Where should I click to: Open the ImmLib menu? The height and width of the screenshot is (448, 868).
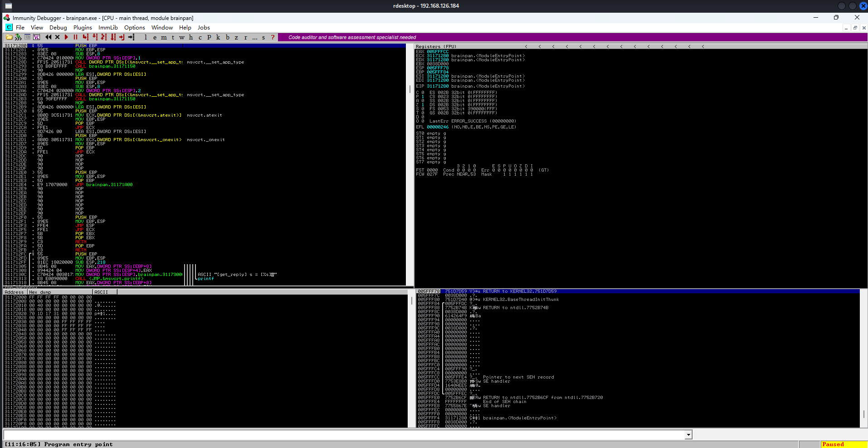(108, 28)
